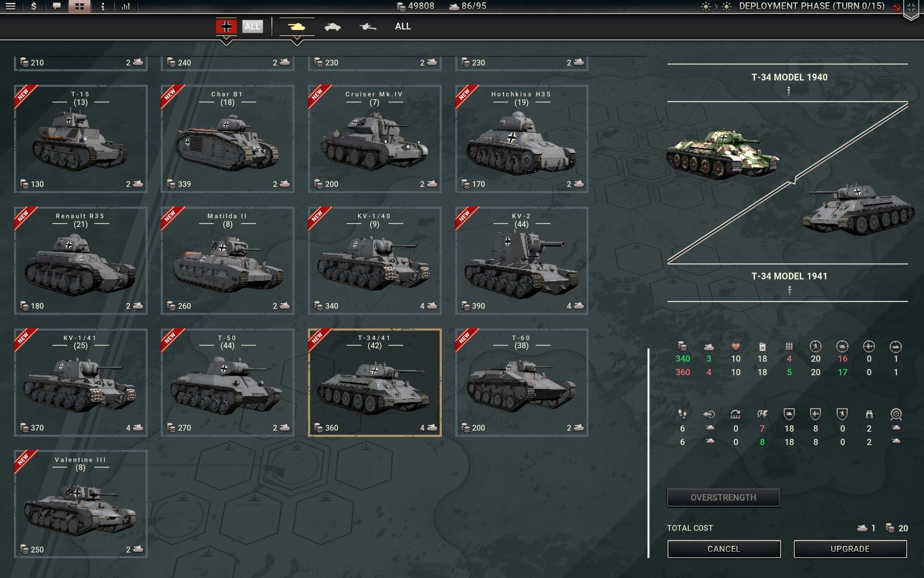The height and width of the screenshot is (578, 924).
Task: Choose the Cruiser Mk.IV tank card
Action: 374,139
